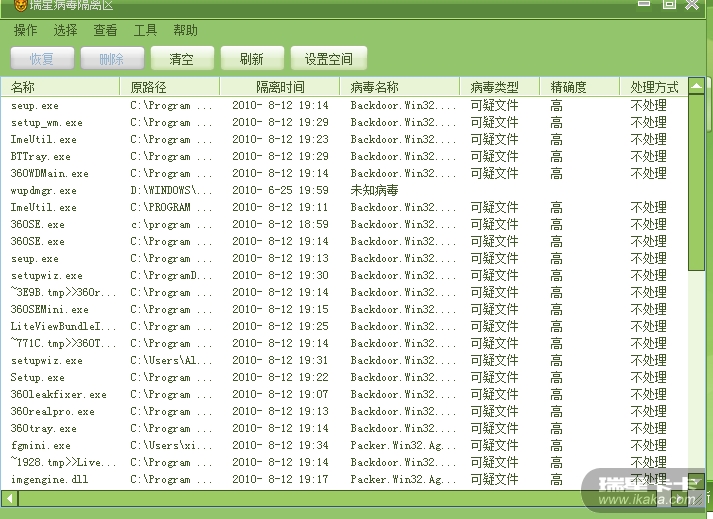Image resolution: width=713 pixels, height=519 pixels.
Task: Click the 未知病毒 virus name cell
Action: point(374,190)
